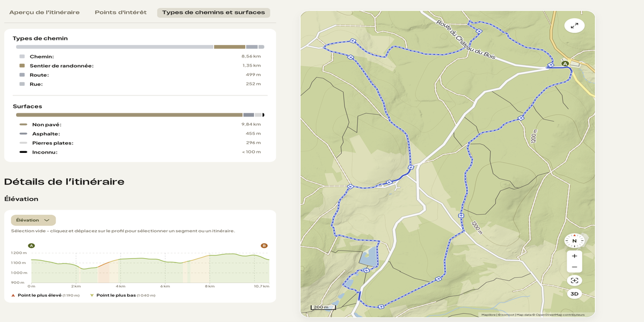Viewport: 644px width, 322px height.
Task: Toggle the 3D map view
Action: point(574,294)
